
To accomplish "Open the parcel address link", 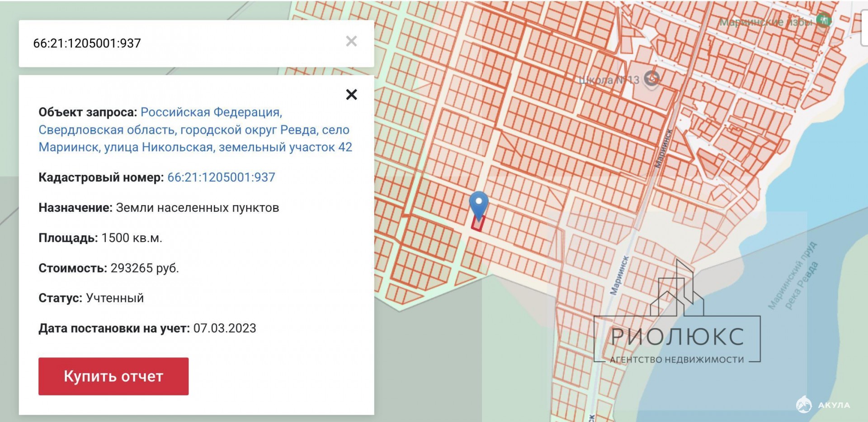I will point(195,130).
